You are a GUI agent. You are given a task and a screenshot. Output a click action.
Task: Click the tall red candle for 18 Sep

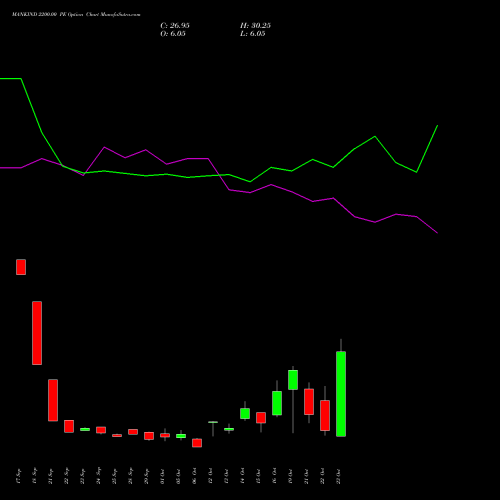click(37, 333)
